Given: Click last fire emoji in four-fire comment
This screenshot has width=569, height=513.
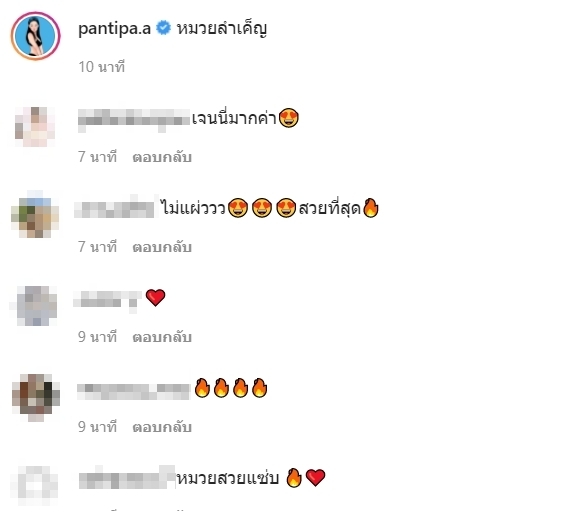Looking at the screenshot, I should pos(259,388).
